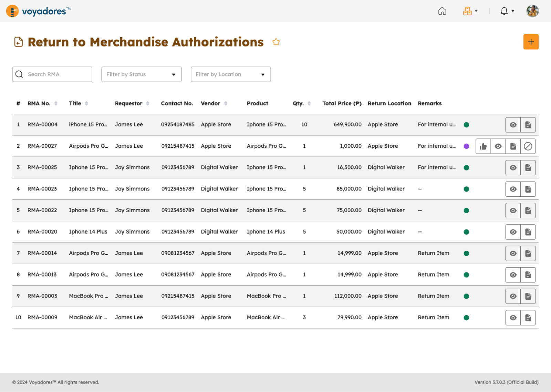Viewport: 551px width, 392px height.
Task: Approve RMA-00027 with thumbs up
Action: pyautogui.click(x=483, y=146)
